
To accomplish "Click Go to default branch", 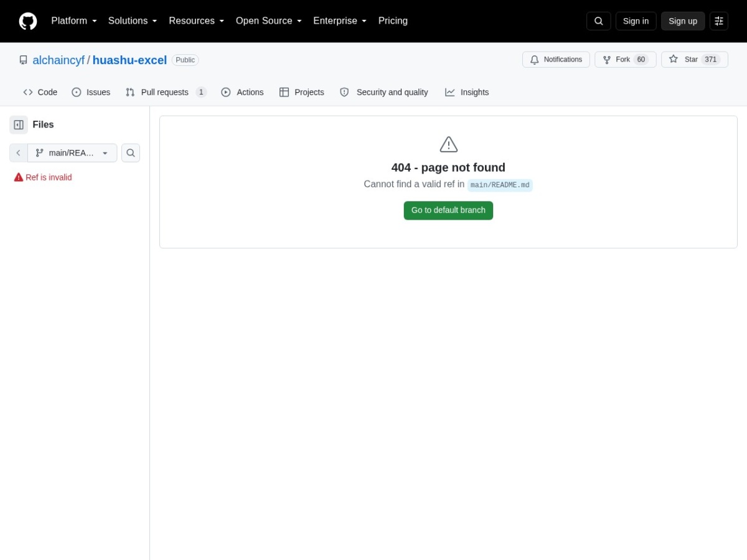I will (448, 210).
